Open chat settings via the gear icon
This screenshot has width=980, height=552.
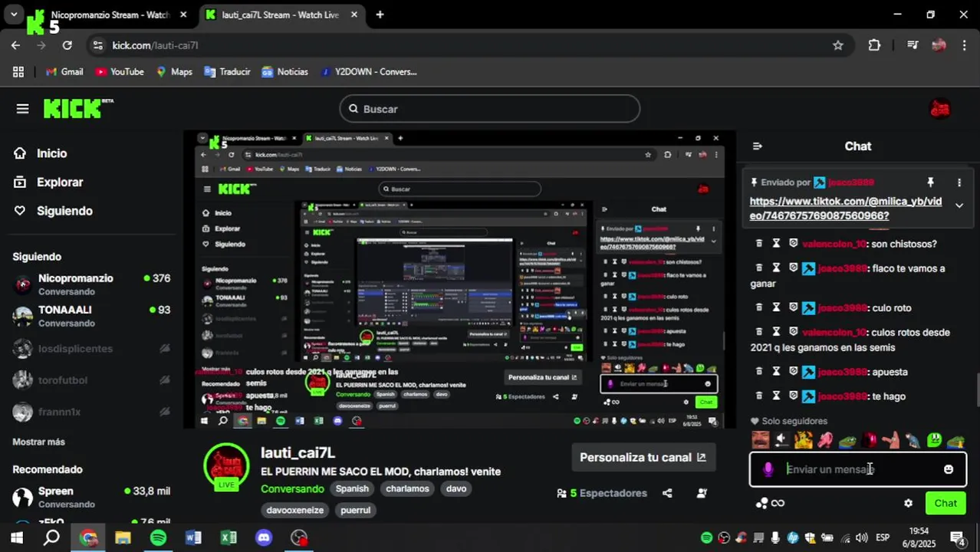pyautogui.click(x=909, y=503)
